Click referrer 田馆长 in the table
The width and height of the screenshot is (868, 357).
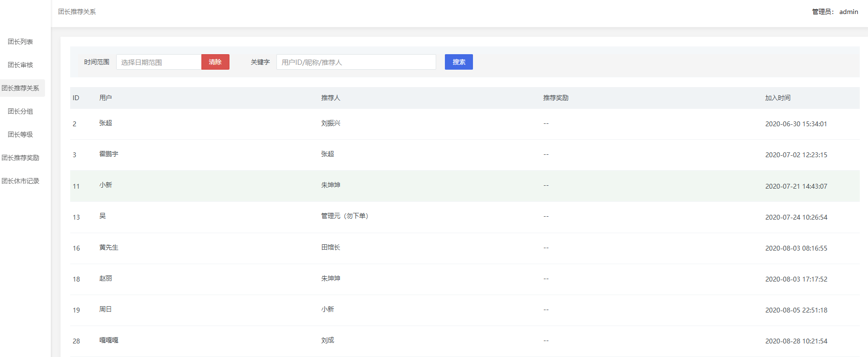[331, 247]
